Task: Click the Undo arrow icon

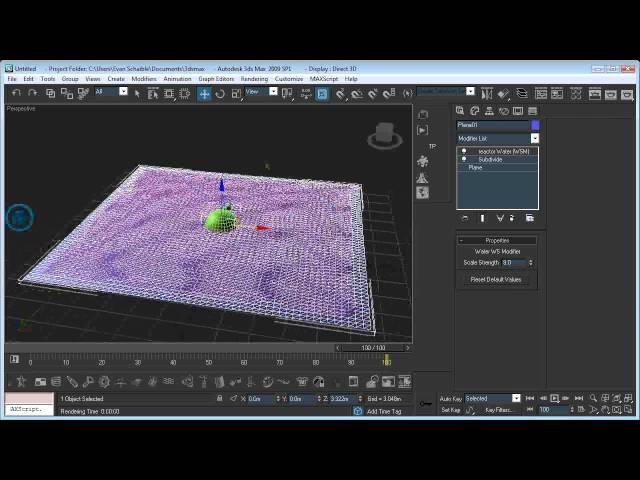Action: (17, 93)
